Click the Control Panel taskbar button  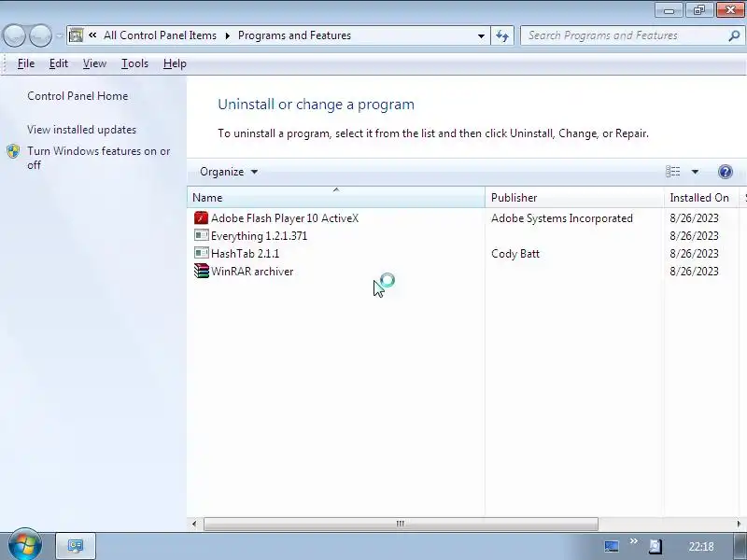(x=76, y=546)
